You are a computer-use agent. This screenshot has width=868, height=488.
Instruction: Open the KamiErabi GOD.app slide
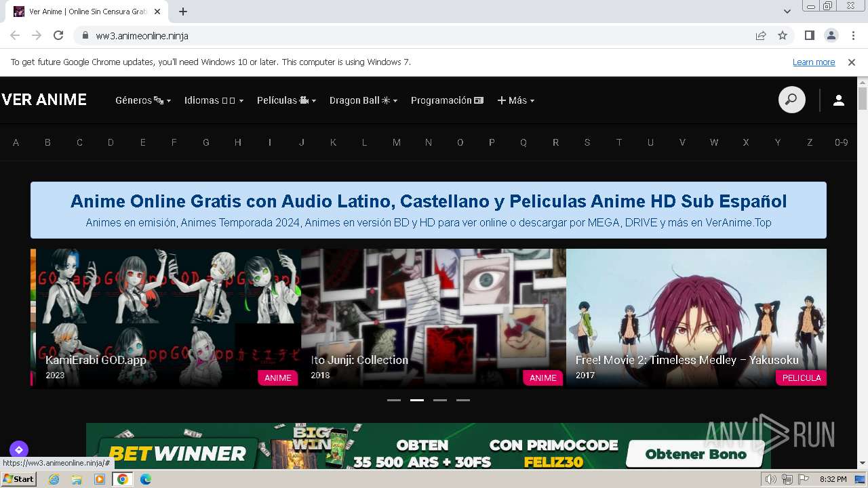[169, 318]
